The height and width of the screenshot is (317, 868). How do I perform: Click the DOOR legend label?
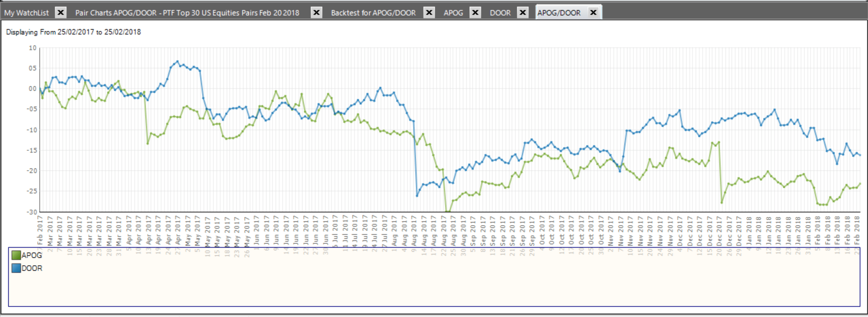32,268
